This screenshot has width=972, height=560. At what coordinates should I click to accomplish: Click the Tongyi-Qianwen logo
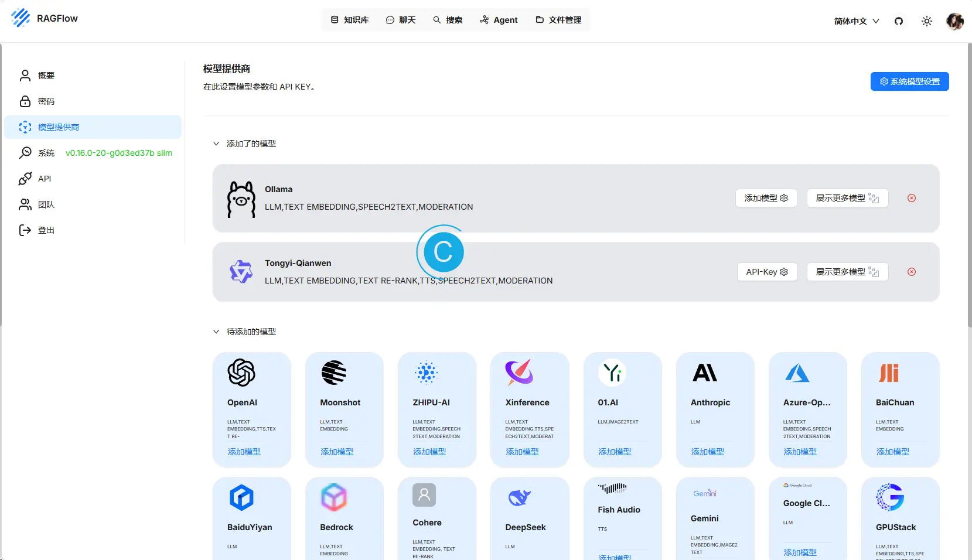(241, 272)
